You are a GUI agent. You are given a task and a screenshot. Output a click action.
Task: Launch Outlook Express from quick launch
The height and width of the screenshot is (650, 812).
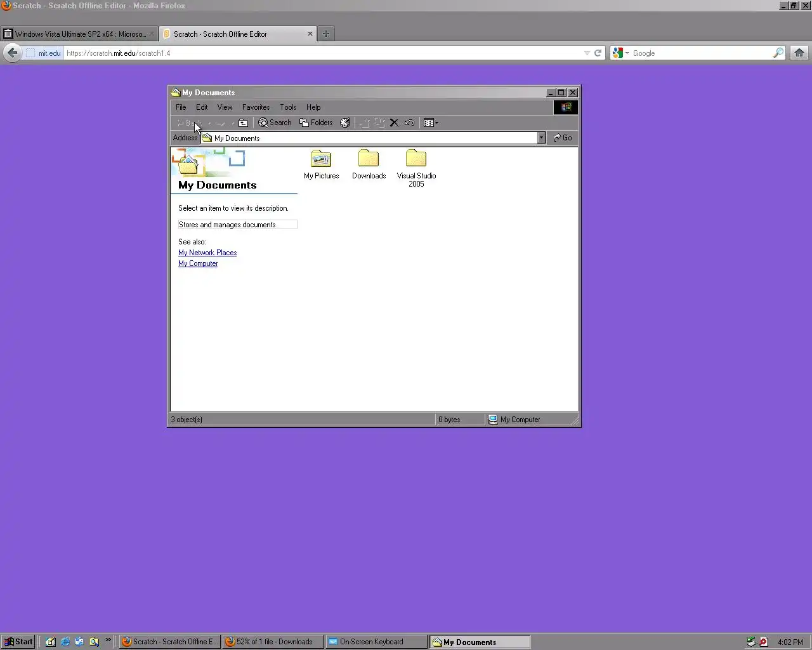(79, 642)
